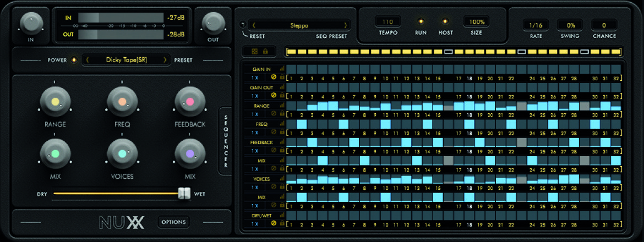
Task: Enable hollow step 23 in yellow step strip
Action: [522, 52]
